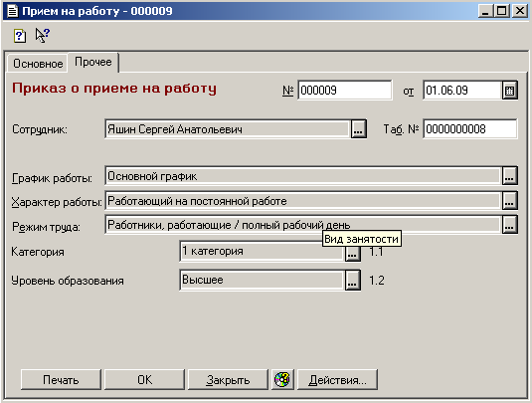Open Уровень образования selection ellipsis button
Viewport: 532px width, 403px height.
353,281
